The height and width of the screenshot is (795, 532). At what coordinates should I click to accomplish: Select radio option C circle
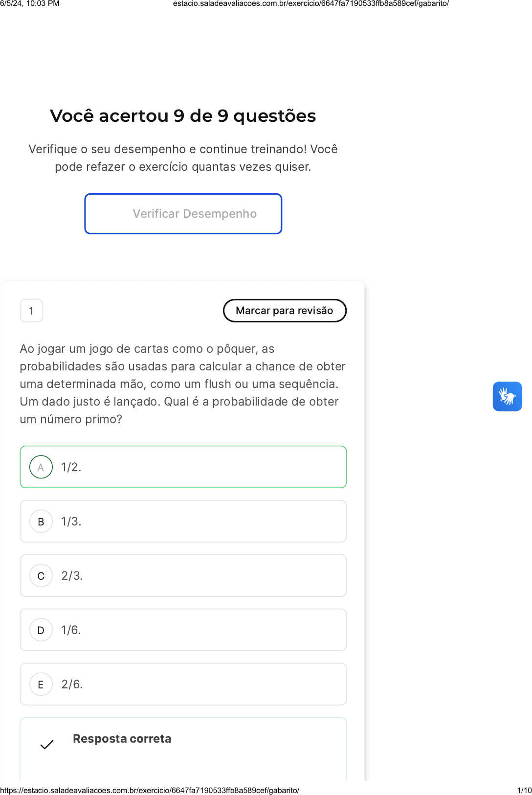[x=41, y=576]
